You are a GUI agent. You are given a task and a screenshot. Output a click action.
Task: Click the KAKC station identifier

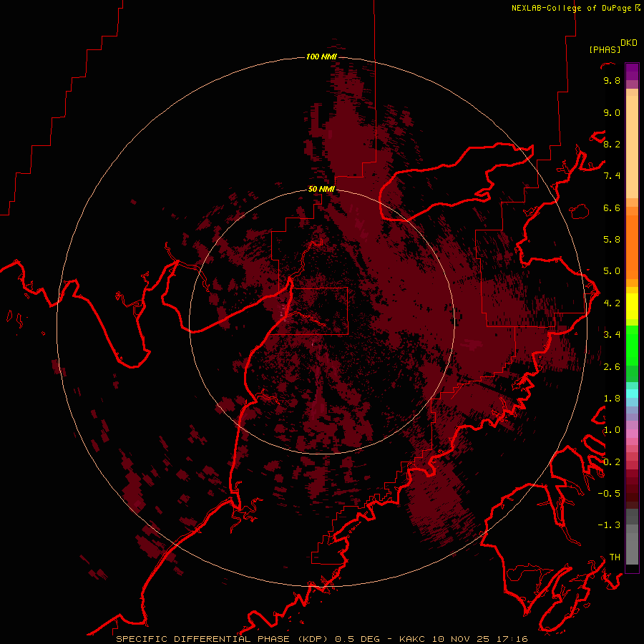click(413, 639)
